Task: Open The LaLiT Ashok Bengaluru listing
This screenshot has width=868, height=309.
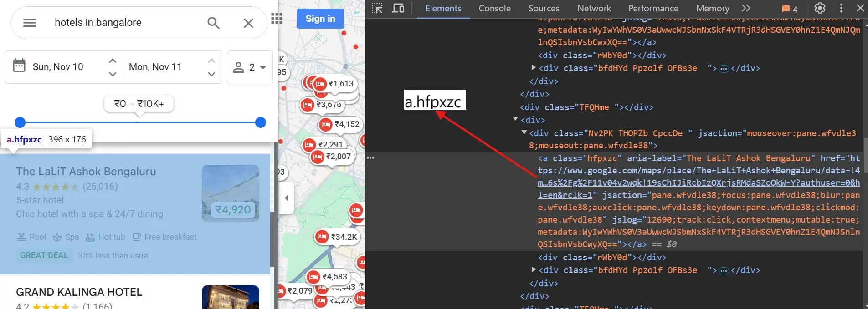Action: click(86, 172)
